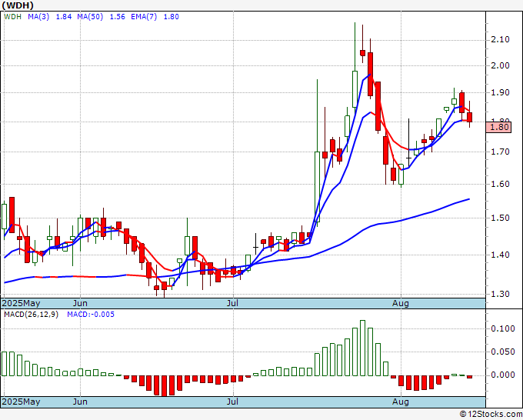Click the MA(50) value 1.56
The image size is (523, 420).
click(118, 17)
